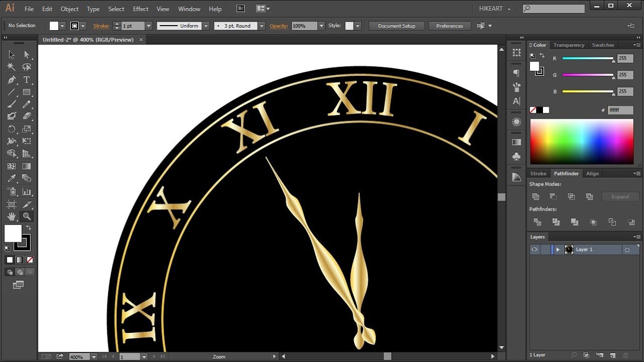The image size is (644, 362).
Task: Select the Artboard tool
Action: pos(12,204)
